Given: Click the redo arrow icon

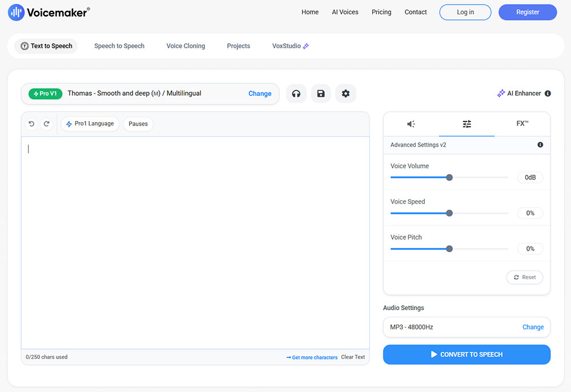Looking at the screenshot, I should (x=47, y=124).
